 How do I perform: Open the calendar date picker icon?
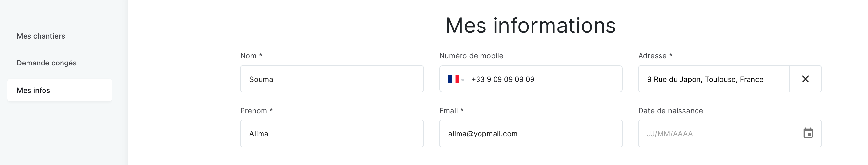click(808, 133)
